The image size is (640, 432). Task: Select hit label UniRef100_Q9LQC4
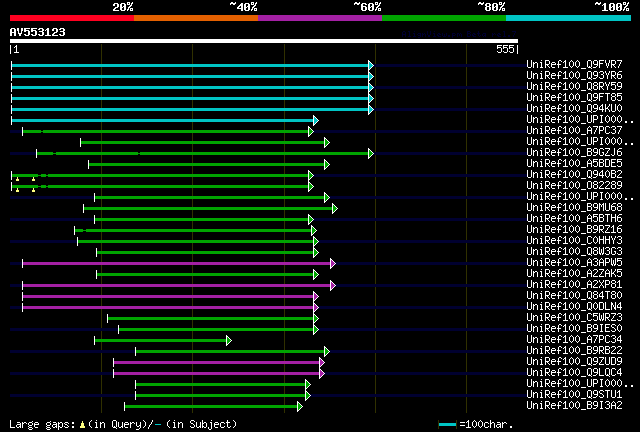tap(574, 373)
